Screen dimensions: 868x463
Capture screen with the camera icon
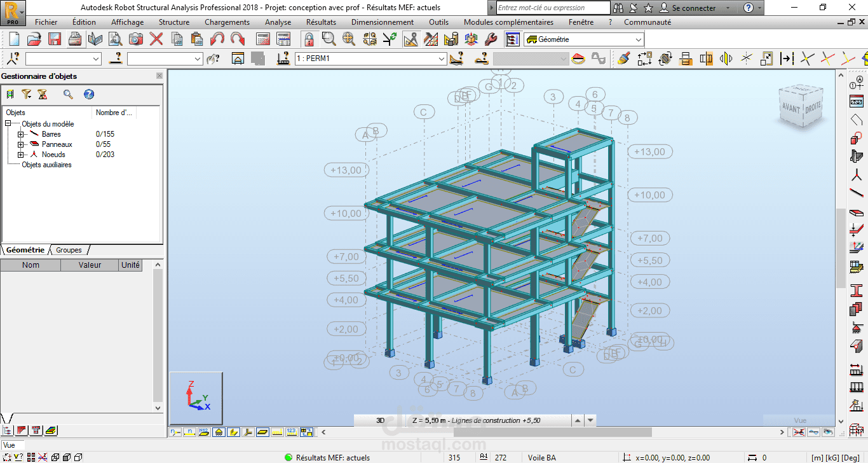point(136,39)
